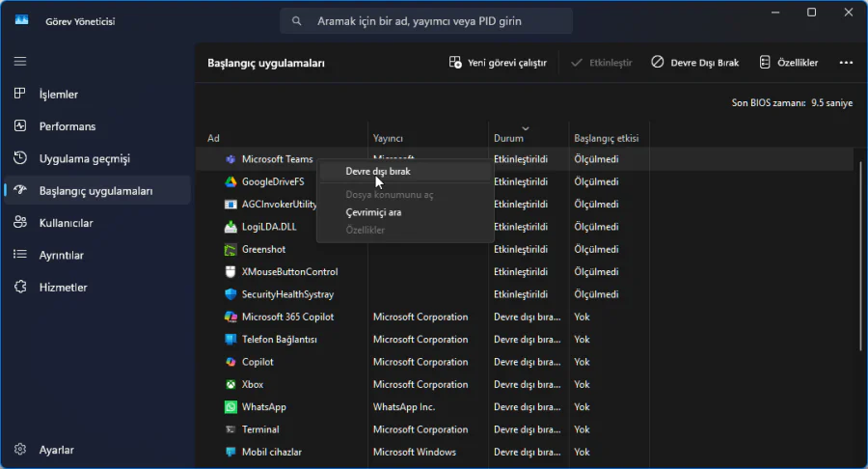This screenshot has width=868, height=469.
Task: Click the sort chevron above Durum column
Action: click(x=526, y=128)
